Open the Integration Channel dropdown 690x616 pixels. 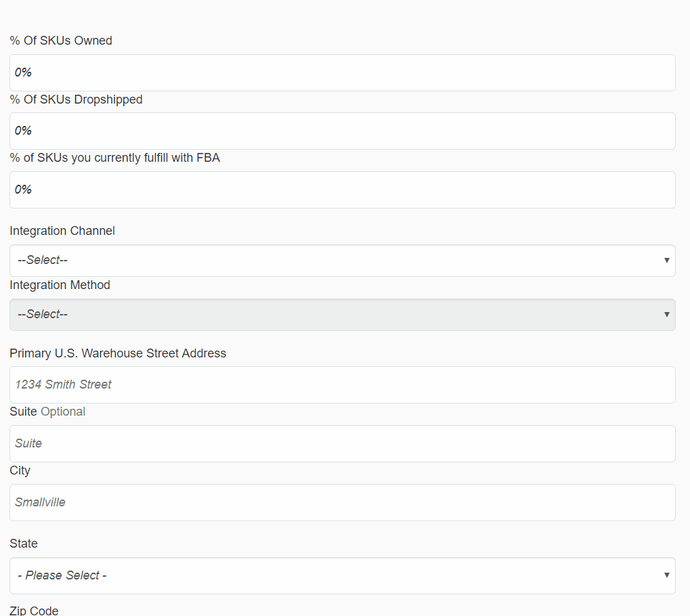[x=343, y=261]
